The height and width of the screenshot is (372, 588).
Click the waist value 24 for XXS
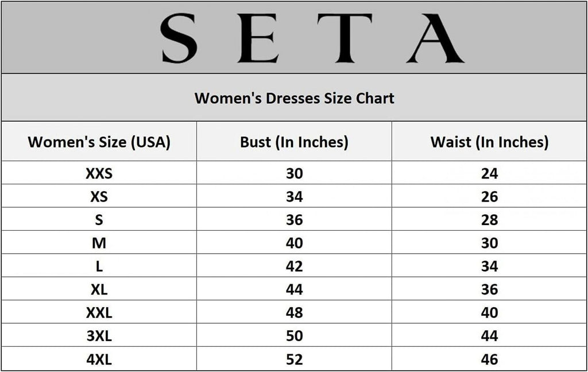[489, 173]
